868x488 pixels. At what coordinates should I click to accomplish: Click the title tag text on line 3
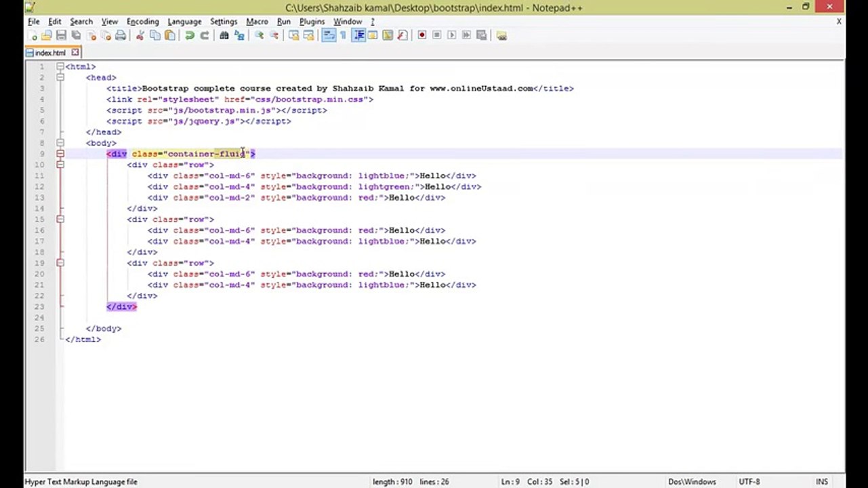pyautogui.click(x=340, y=88)
